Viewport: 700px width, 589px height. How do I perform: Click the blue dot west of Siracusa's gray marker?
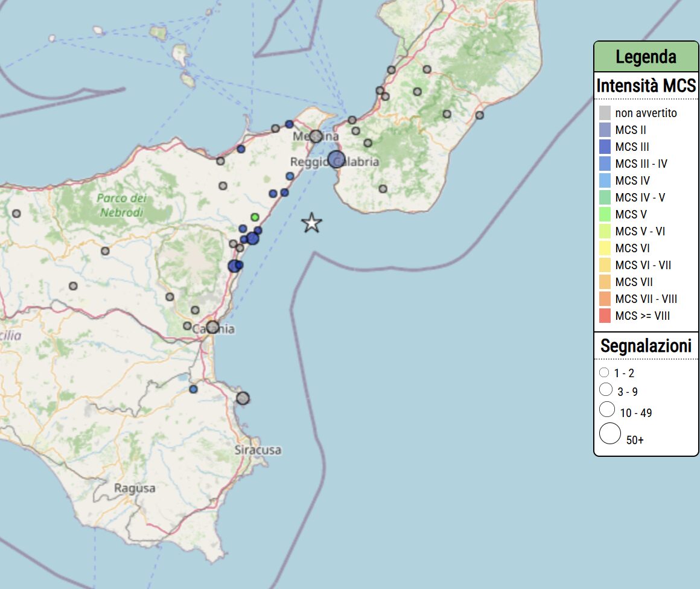click(x=193, y=389)
